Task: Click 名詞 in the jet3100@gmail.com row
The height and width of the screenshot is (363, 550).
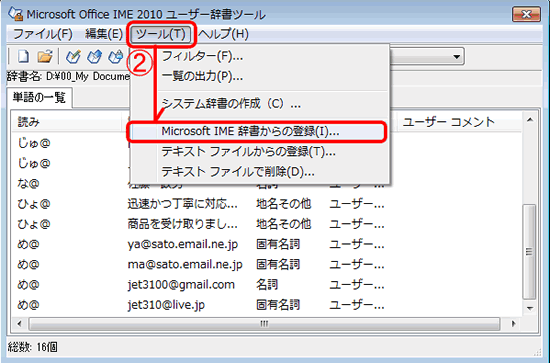Action: (267, 284)
